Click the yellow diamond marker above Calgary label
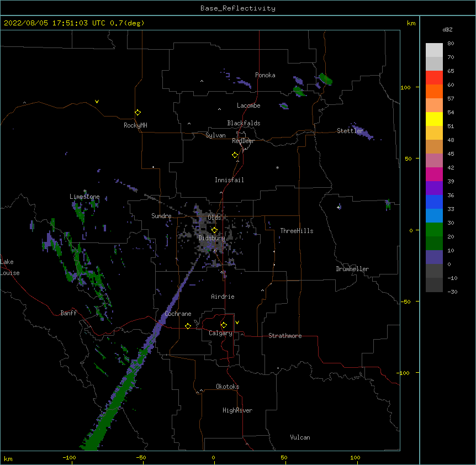The width and height of the screenshot is (476, 465). (x=224, y=325)
